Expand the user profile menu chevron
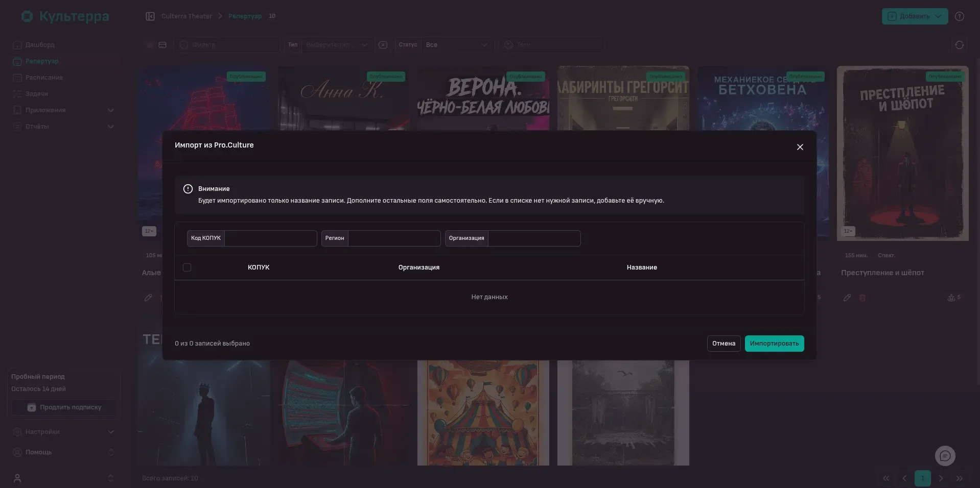 point(111,478)
